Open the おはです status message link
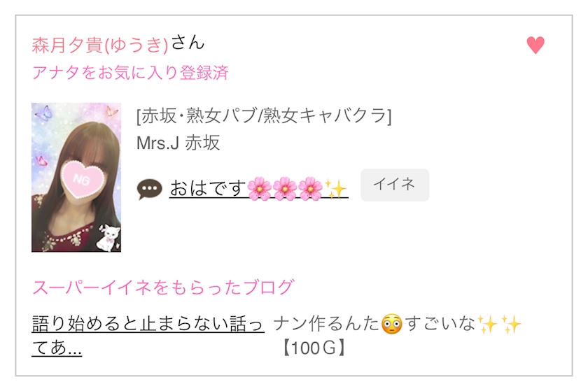588x391 pixels. coord(259,189)
